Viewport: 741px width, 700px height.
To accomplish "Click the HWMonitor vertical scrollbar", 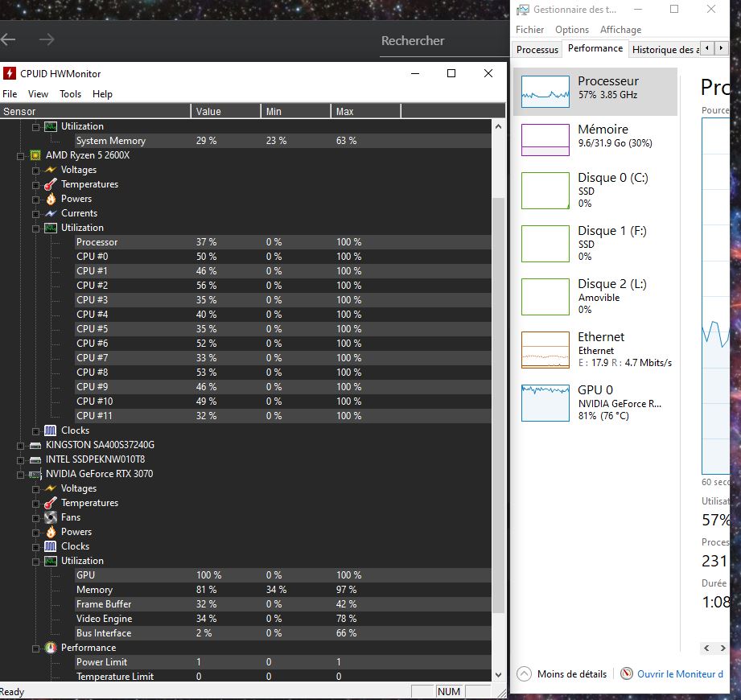I will coord(499,402).
